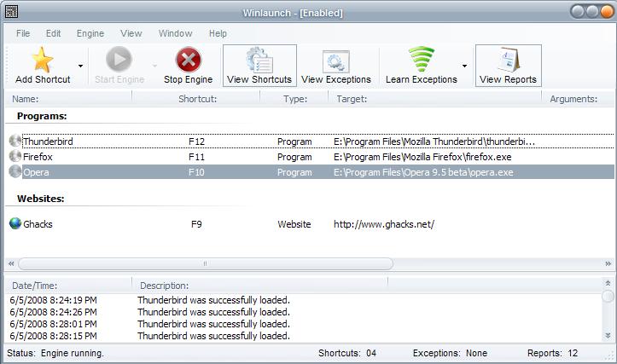Click the Reports: 12 status entry

[552, 353]
